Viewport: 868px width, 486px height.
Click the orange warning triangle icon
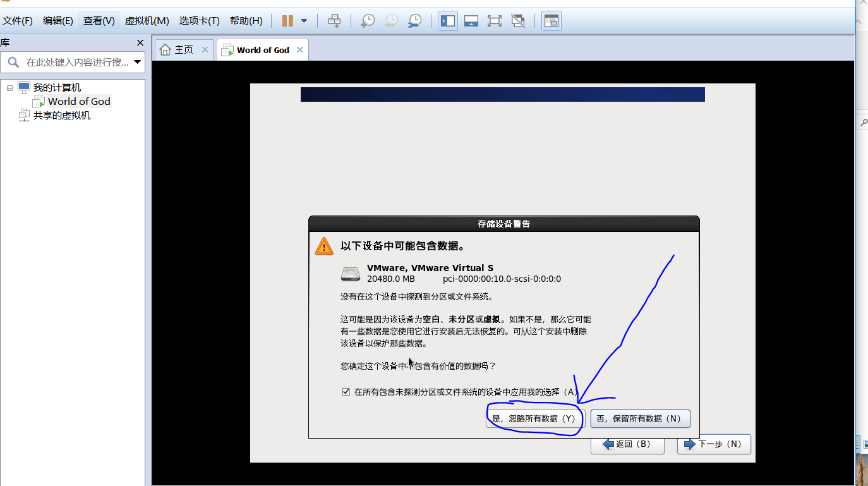coord(323,246)
